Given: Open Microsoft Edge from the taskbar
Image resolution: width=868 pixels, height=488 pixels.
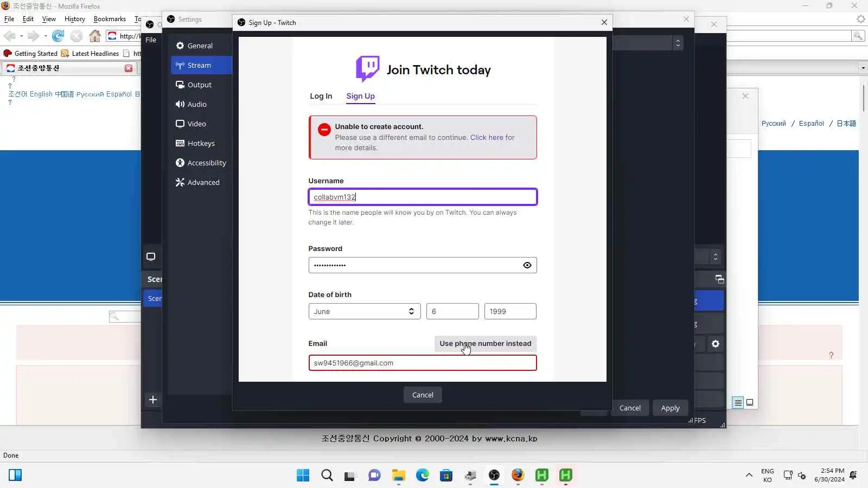Looking at the screenshot, I should click(x=422, y=475).
